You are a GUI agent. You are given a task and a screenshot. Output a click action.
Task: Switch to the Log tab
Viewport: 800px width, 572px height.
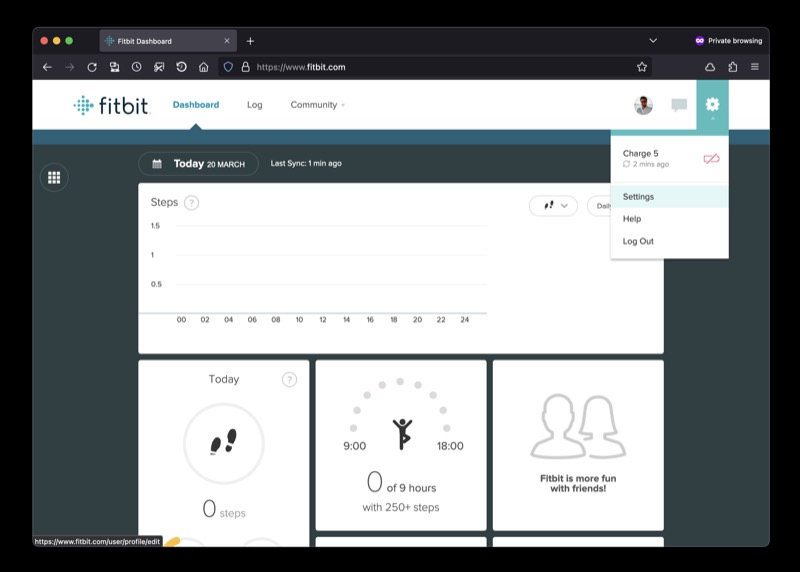tap(255, 105)
